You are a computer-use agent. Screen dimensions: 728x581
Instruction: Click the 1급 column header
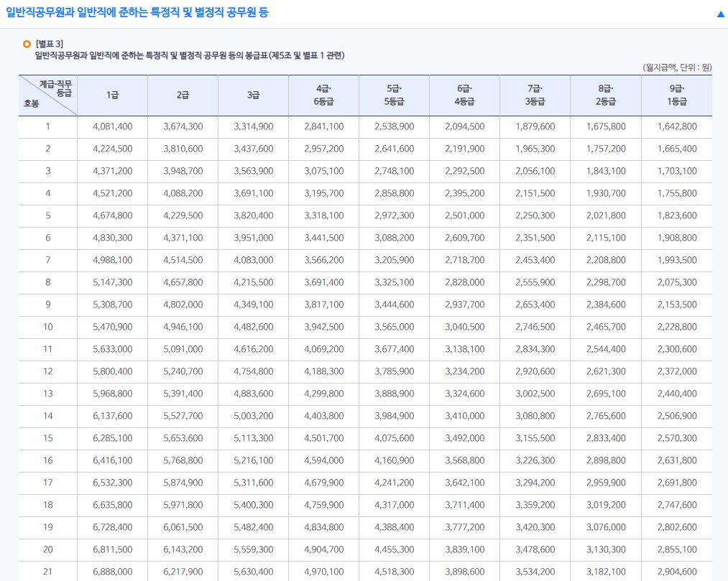point(112,96)
